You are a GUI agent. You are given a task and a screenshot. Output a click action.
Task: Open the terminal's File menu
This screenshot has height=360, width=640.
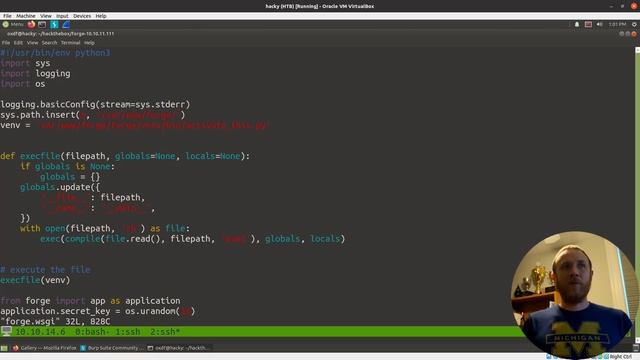point(6,42)
